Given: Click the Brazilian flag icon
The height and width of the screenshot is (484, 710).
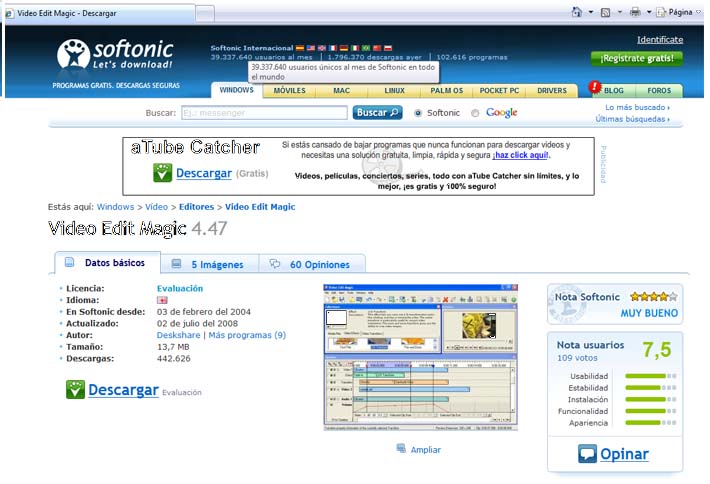Looking at the screenshot, I should tap(366, 48).
